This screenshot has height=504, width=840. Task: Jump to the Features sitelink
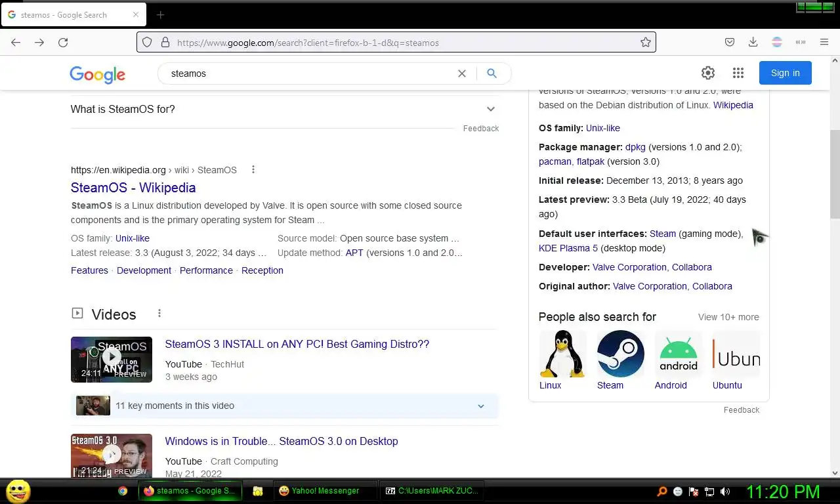pyautogui.click(x=89, y=270)
